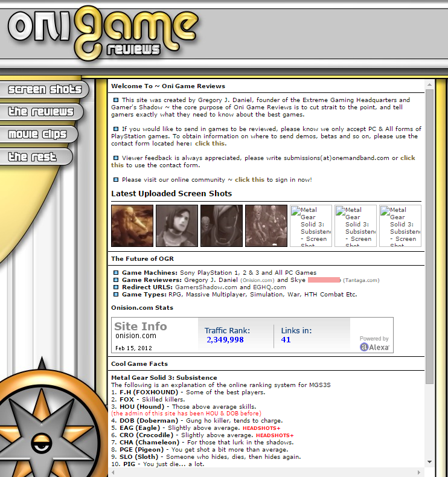Open The Reviews menu button
This screenshot has width=448, height=477.
(41, 112)
